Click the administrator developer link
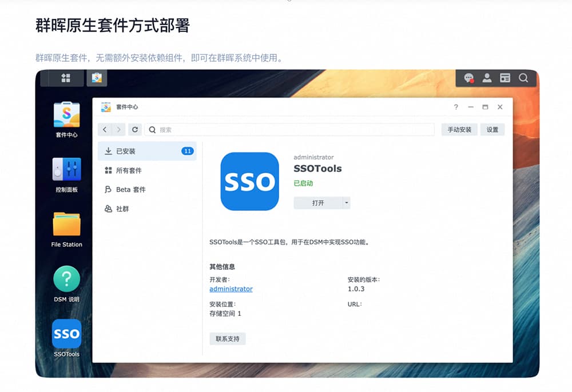The height and width of the screenshot is (392, 572). (x=231, y=289)
